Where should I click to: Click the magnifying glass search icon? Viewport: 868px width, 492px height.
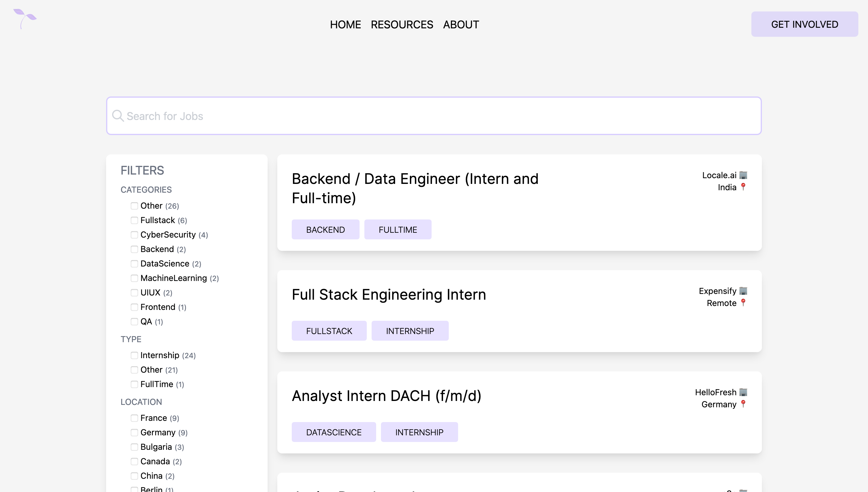tap(118, 115)
